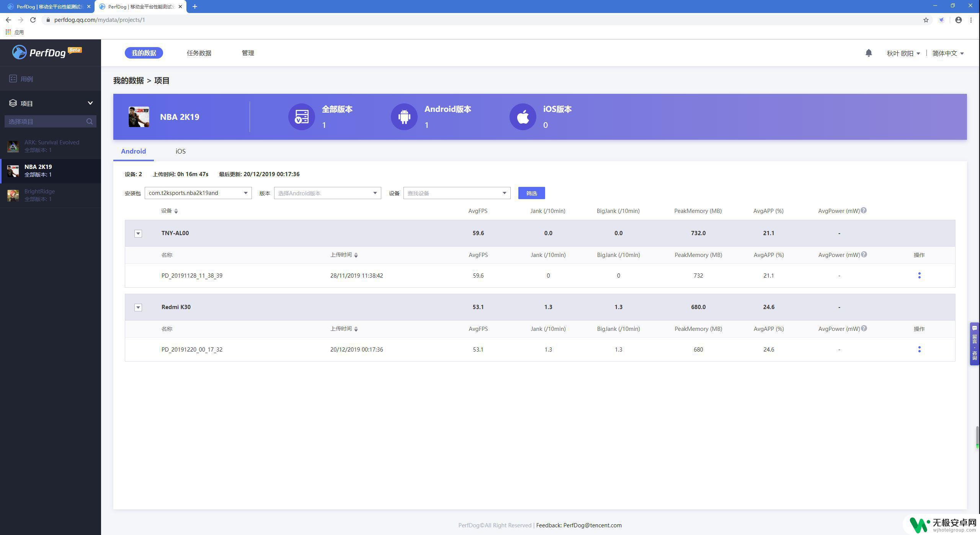Go back in browser history
The width and height of the screenshot is (980, 535).
pos(8,20)
